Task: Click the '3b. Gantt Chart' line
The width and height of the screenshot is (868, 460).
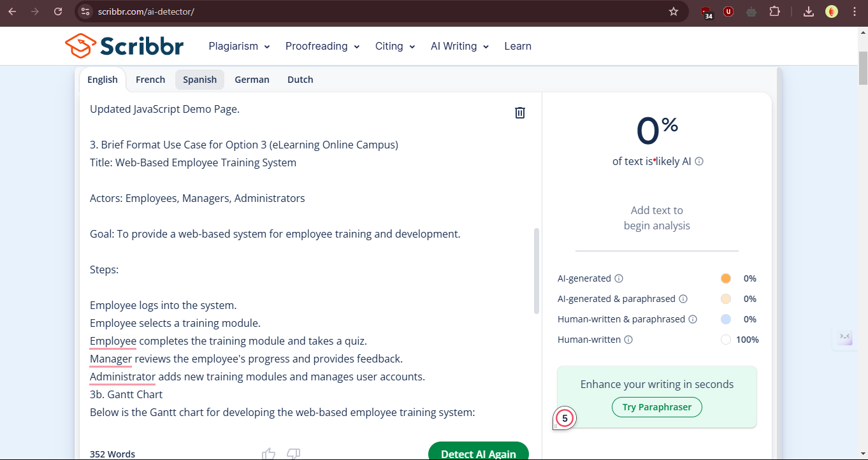Action: point(126,394)
